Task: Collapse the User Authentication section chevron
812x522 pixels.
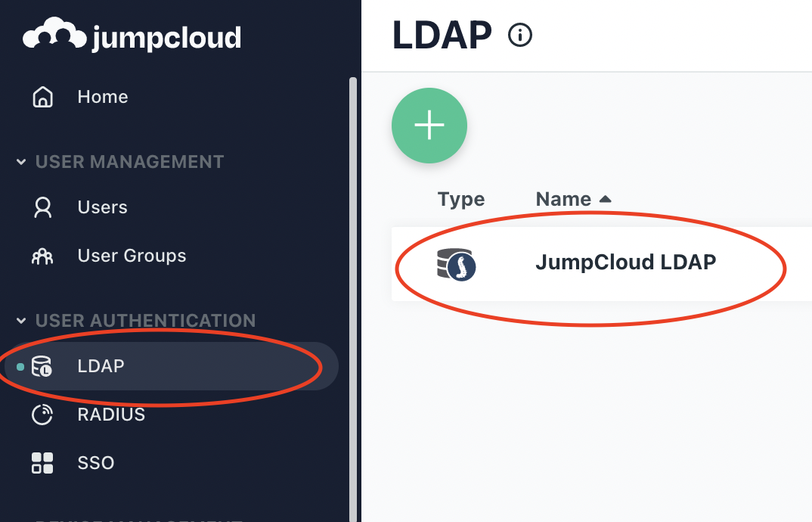Action: coord(21,320)
